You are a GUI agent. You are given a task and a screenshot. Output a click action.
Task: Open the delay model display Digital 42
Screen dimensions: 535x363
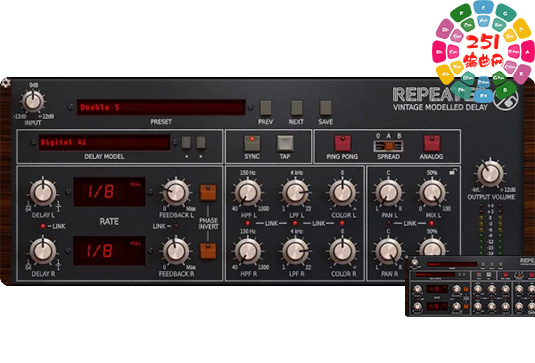tap(104, 142)
